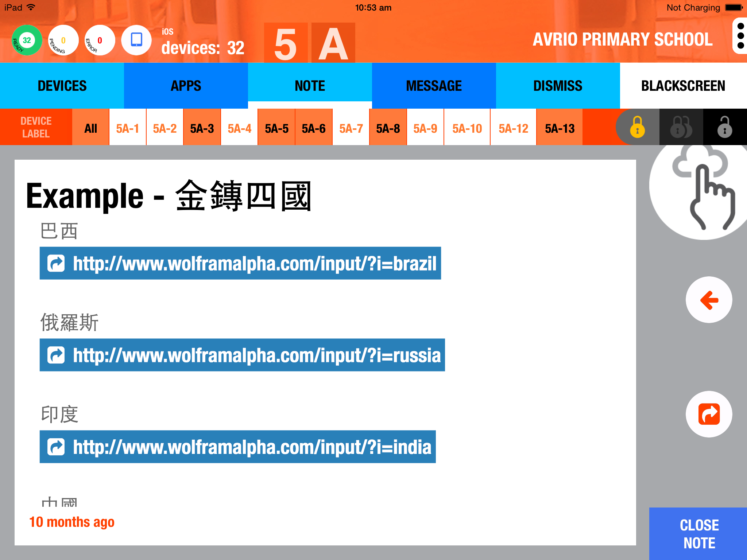Toggle device label 5A-8
The width and height of the screenshot is (747, 560).
click(388, 127)
